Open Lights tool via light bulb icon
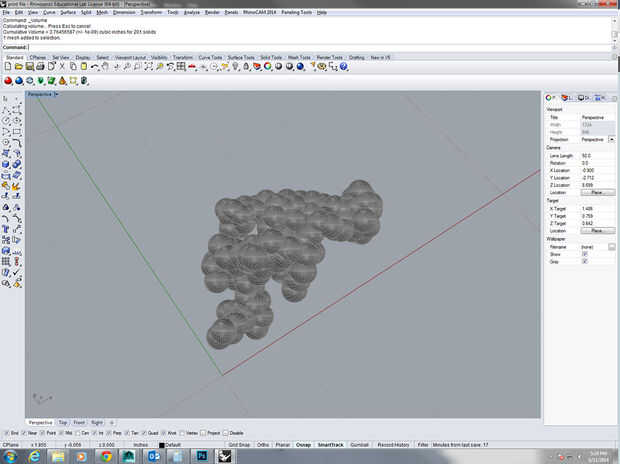Screen dimensions: 620x464 click(235, 66)
